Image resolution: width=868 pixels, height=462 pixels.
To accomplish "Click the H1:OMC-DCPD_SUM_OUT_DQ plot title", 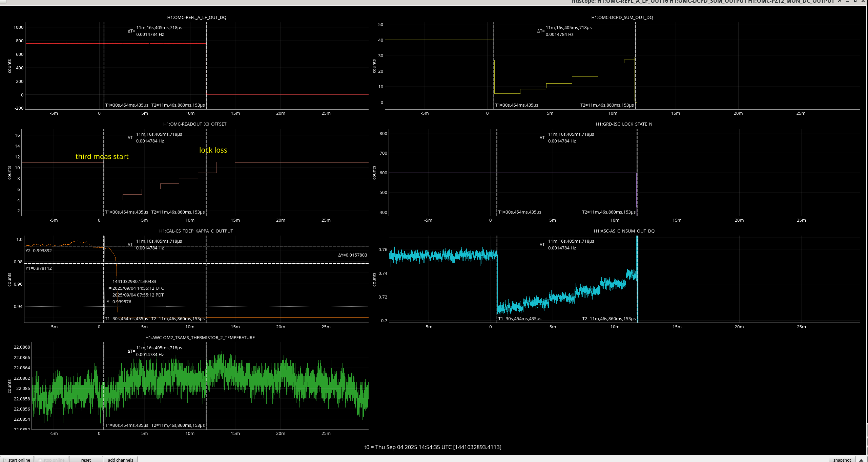I will pos(622,17).
